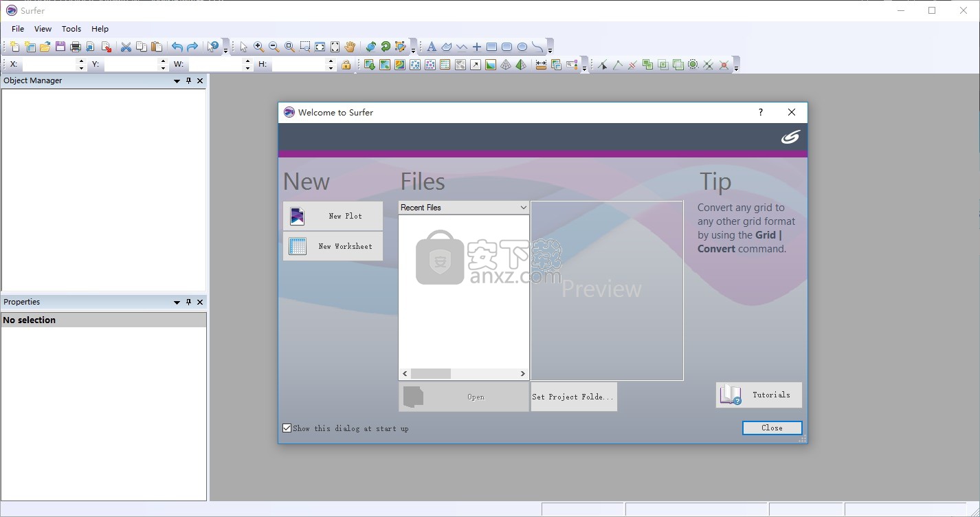Click the X coordinate input field
980x517 pixels.
pos(49,65)
